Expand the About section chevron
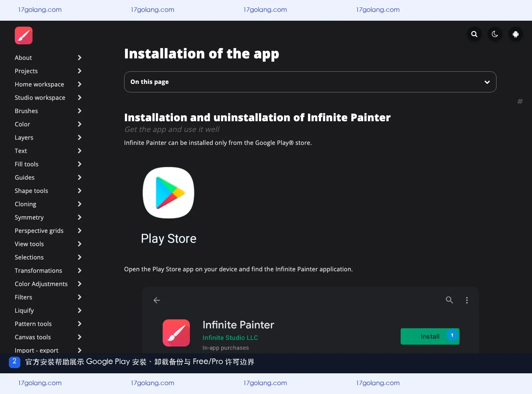The width and height of the screenshot is (532, 394). 79,58
